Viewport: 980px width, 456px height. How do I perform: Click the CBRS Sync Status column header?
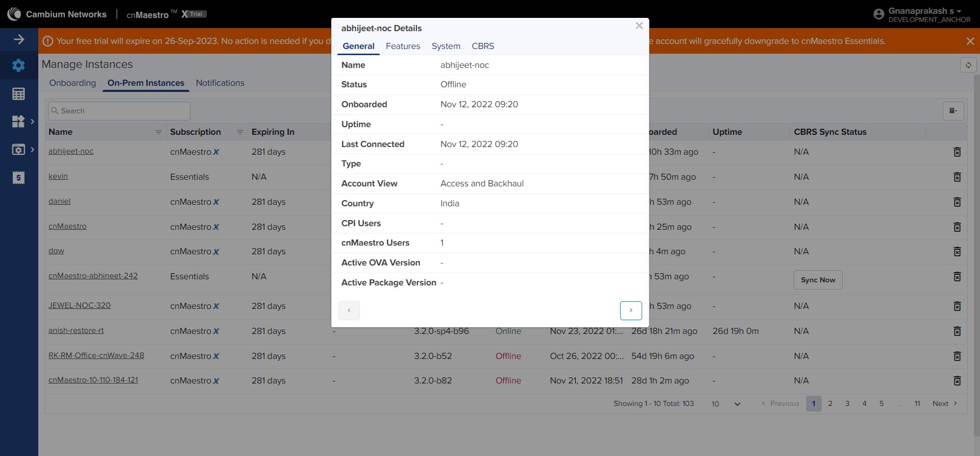coord(830,132)
